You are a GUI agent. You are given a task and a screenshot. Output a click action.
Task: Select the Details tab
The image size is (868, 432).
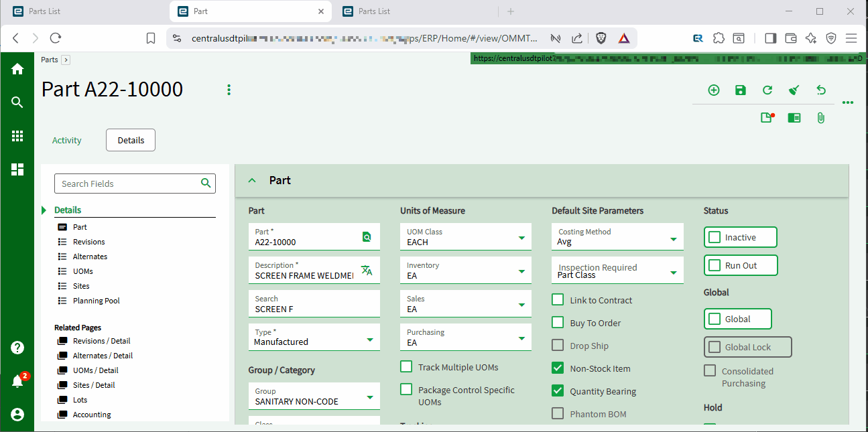coord(131,140)
